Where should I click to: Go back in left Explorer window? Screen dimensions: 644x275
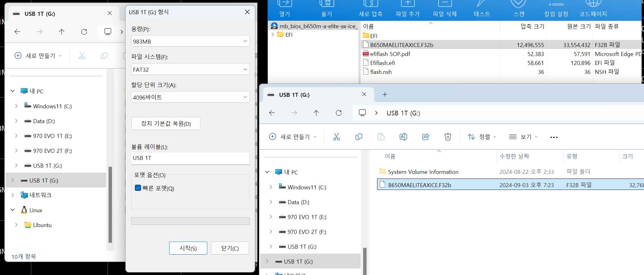17,32
